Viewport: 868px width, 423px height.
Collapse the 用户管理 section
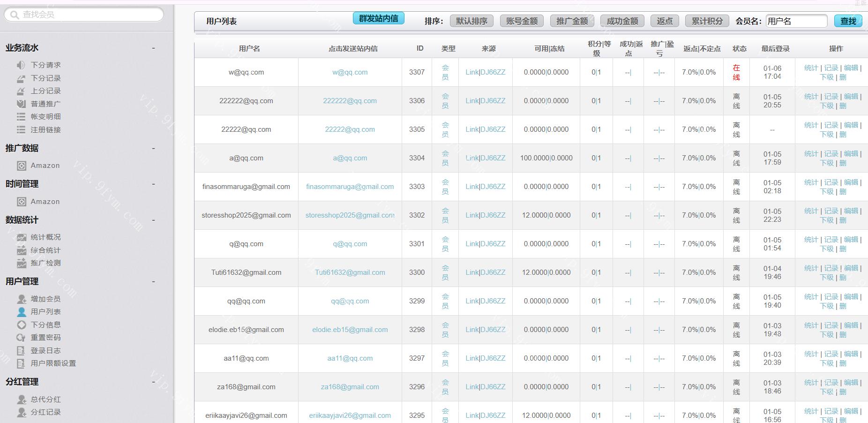click(x=153, y=281)
